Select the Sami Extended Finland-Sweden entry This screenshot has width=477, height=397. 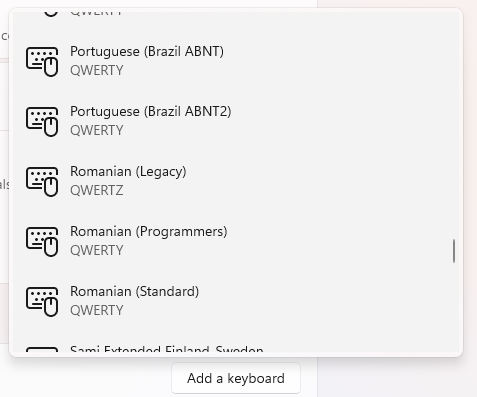167,349
